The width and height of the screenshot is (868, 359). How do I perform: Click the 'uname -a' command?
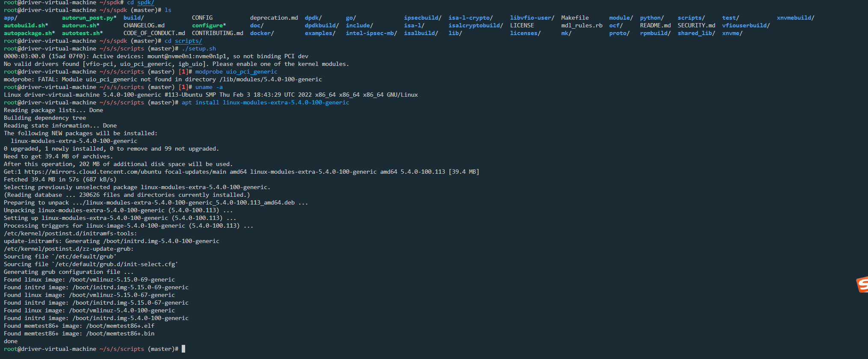[x=209, y=87]
